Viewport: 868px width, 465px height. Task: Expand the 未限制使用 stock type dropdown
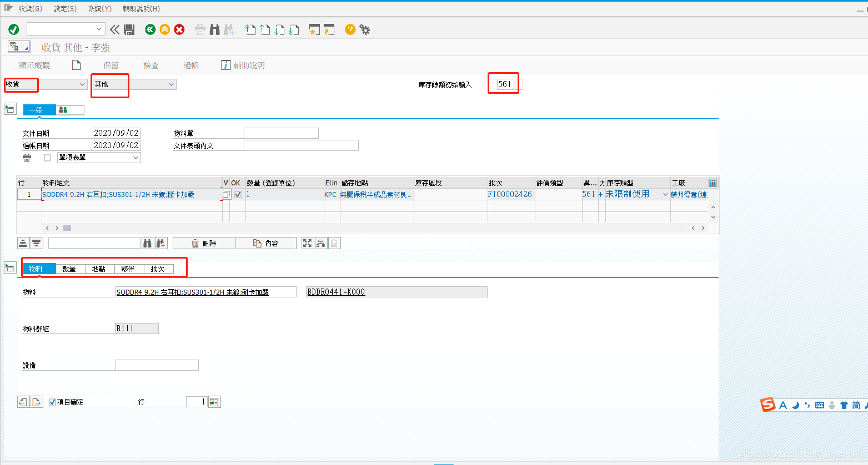666,195
